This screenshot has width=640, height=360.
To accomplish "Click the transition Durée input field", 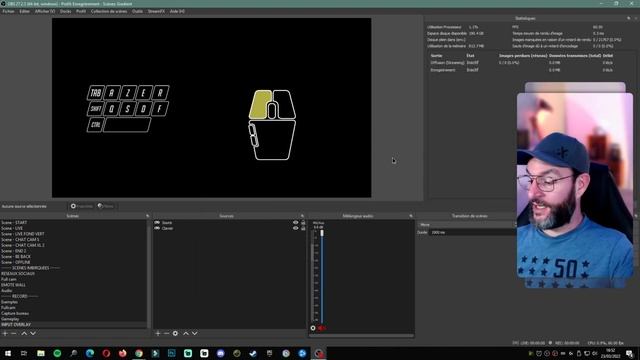I will (x=473, y=232).
